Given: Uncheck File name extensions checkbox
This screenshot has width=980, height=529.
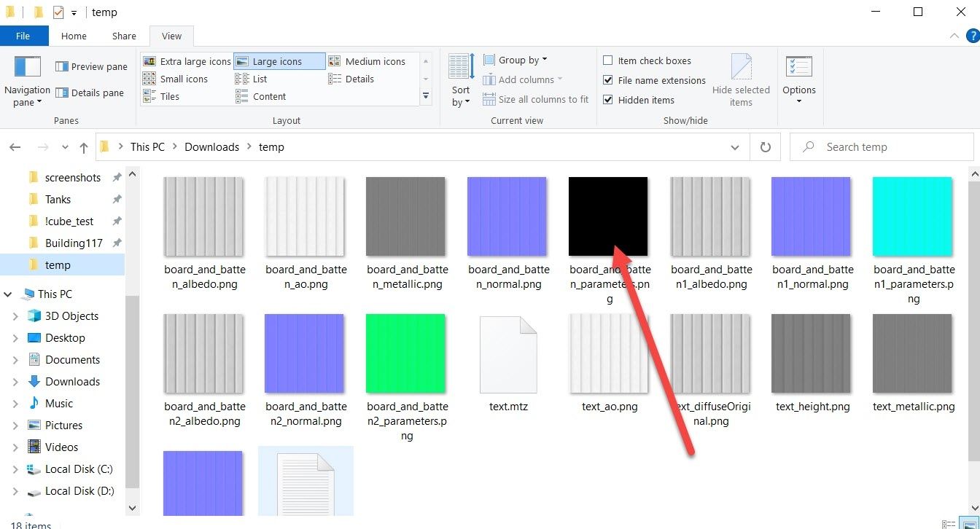Looking at the screenshot, I should [x=608, y=80].
